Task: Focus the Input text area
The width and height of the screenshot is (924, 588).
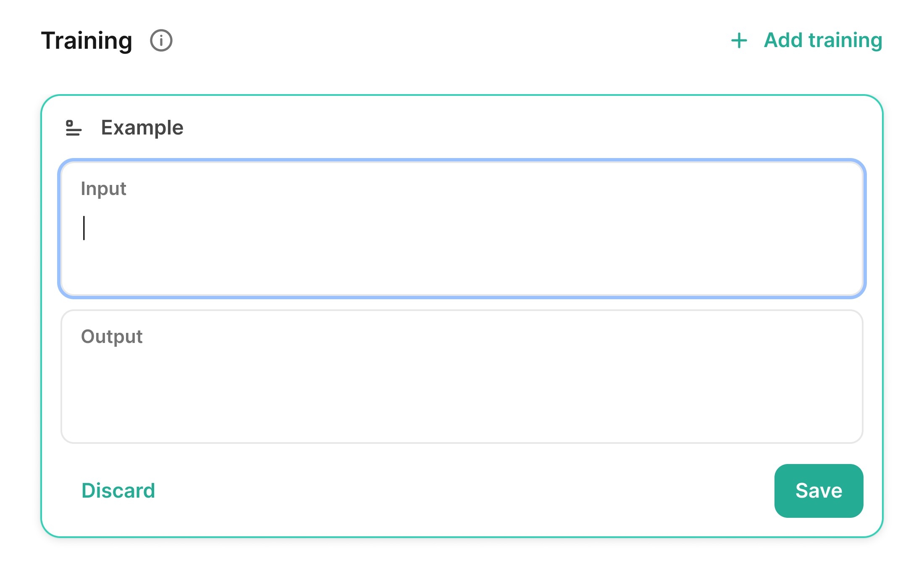Action: pyautogui.click(x=462, y=235)
